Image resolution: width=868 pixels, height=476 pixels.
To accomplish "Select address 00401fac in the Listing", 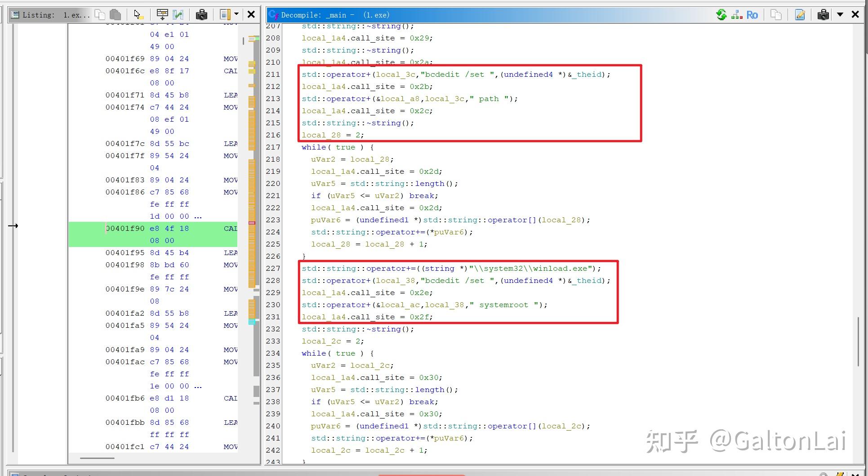I will (x=125, y=361).
